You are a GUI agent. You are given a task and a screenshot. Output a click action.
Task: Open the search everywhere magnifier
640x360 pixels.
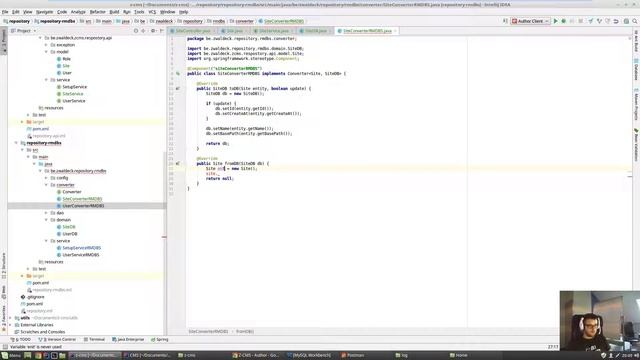[635, 21]
